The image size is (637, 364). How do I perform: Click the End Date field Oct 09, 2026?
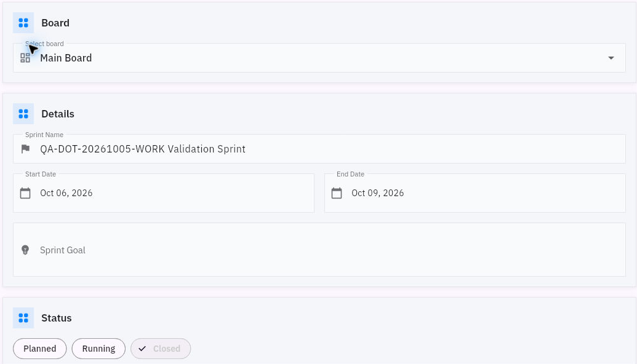(x=475, y=193)
